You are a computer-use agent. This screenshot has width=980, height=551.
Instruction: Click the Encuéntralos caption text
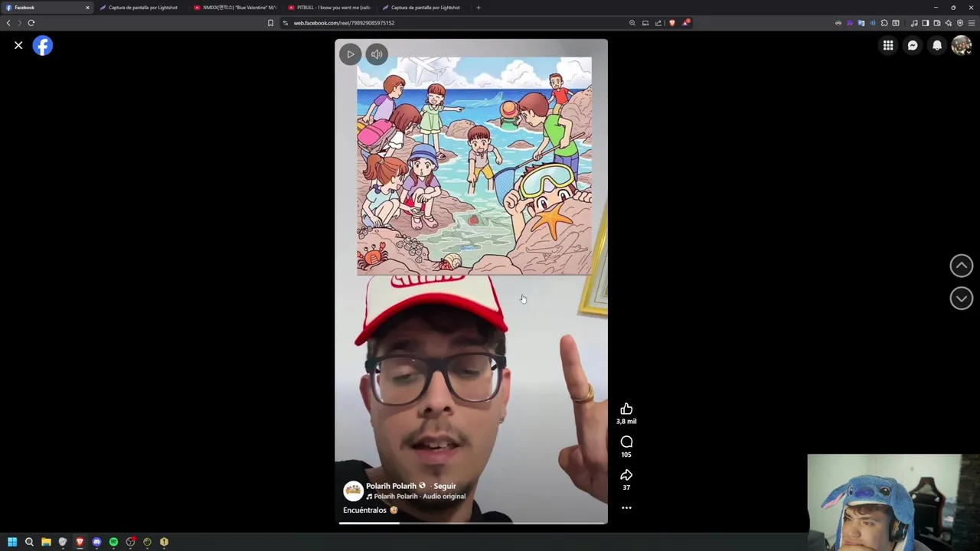pyautogui.click(x=365, y=510)
